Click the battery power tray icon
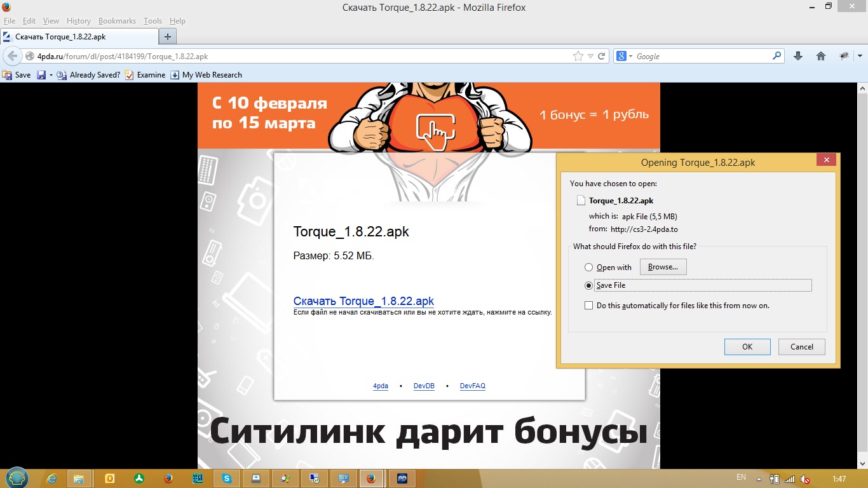Screen dimensions: 868x488 click(x=775, y=479)
